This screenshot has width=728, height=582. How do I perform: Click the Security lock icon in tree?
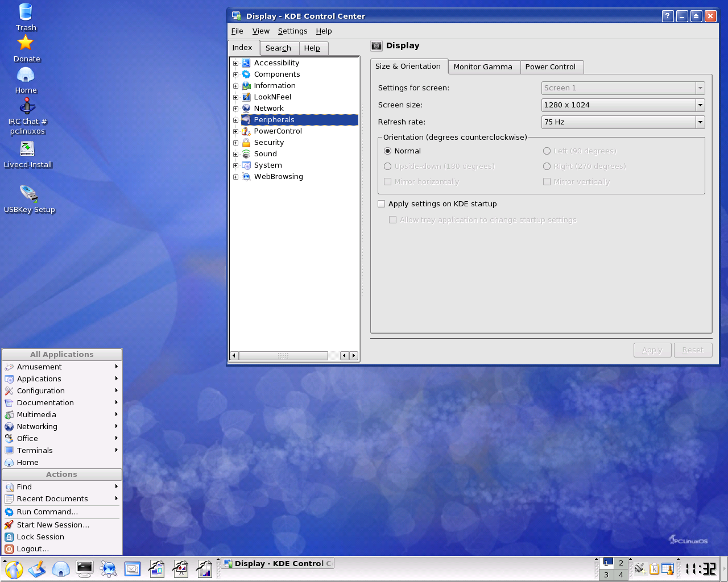click(x=246, y=143)
